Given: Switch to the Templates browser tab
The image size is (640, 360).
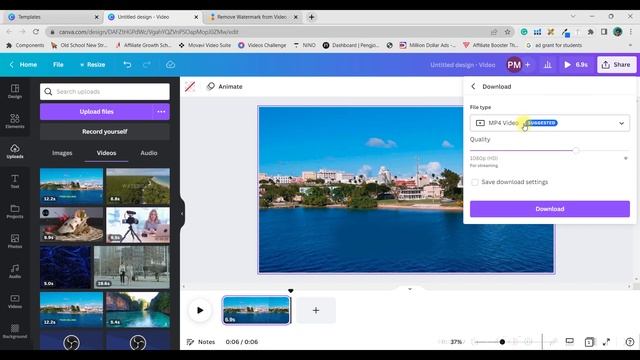Looking at the screenshot, I should [53, 17].
